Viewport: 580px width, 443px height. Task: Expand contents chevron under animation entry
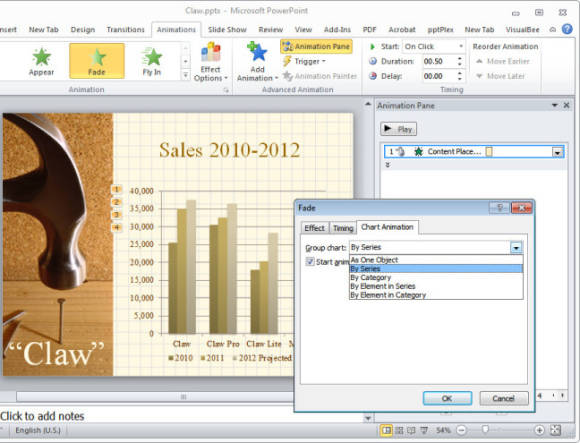(388, 165)
